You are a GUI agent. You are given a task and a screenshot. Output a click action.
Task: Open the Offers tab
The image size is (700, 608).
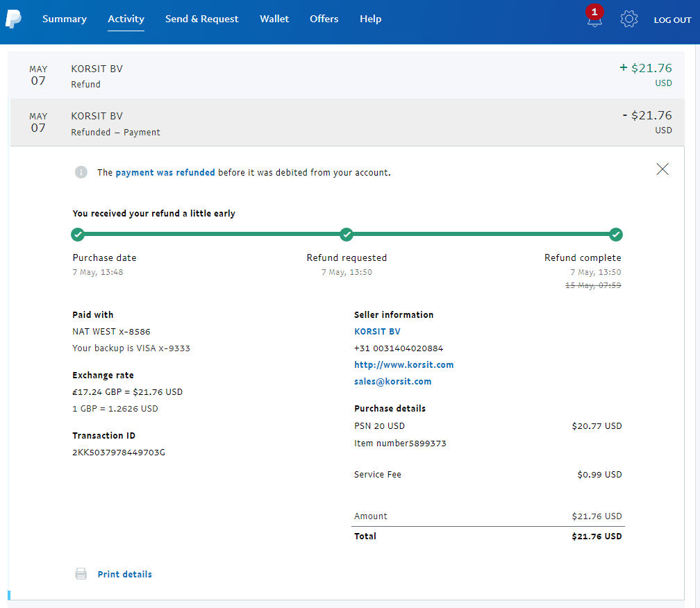pyautogui.click(x=324, y=19)
